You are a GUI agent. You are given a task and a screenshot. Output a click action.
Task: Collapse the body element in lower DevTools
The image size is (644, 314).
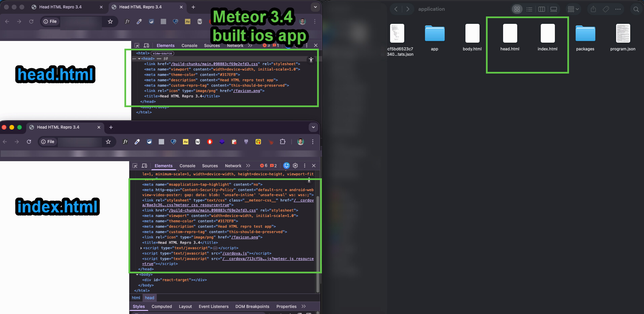coord(137,275)
